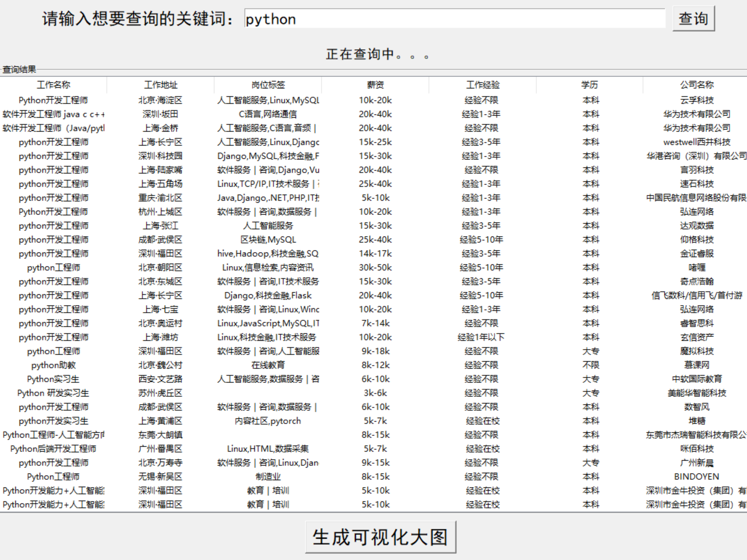
Task: Select the Django,科技金融,Flask tags cell
Action: click(x=268, y=295)
